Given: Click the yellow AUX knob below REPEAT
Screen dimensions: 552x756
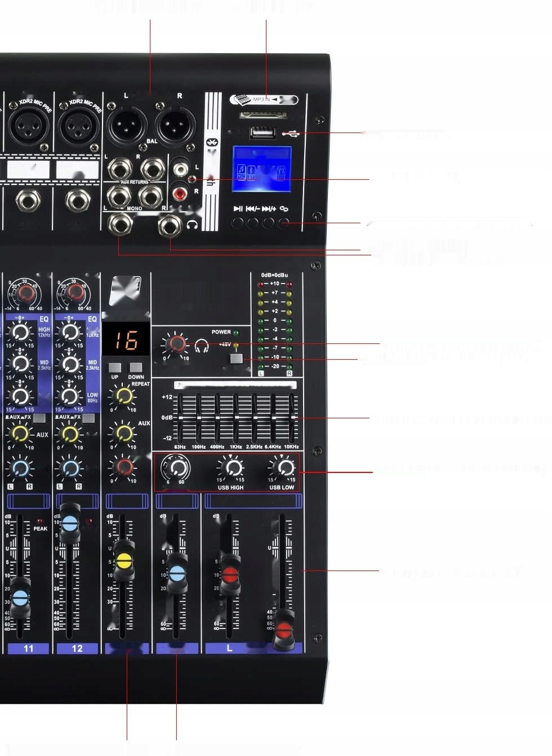Looking at the screenshot, I should (123, 433).
